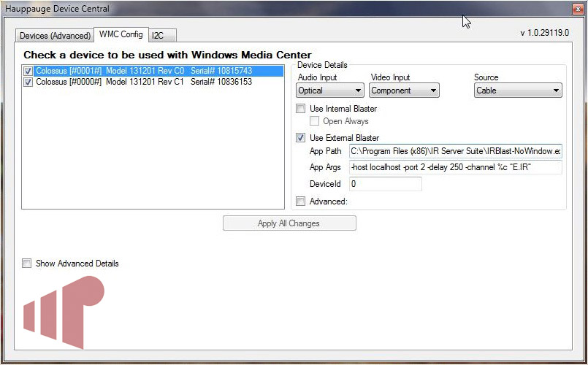Select the WMC Config tab
Viewport: 588px width, 365px height.
121,34
